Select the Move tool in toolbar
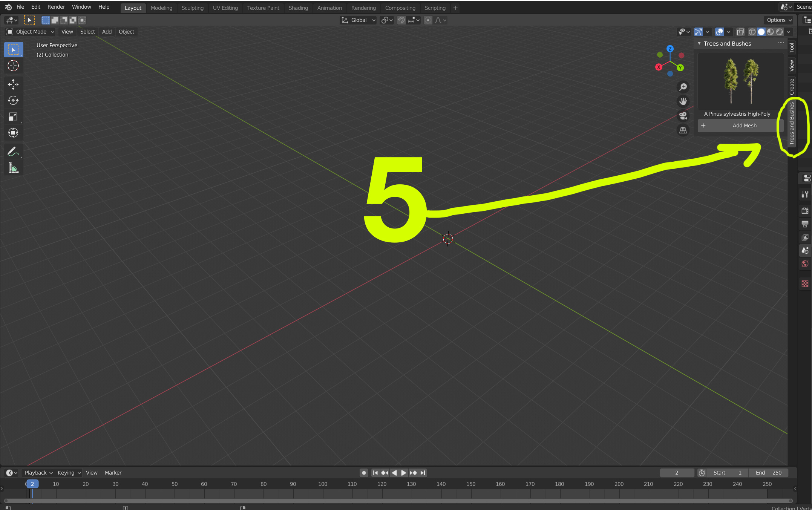This screenshot has height=510, width=812. [13, 84]
